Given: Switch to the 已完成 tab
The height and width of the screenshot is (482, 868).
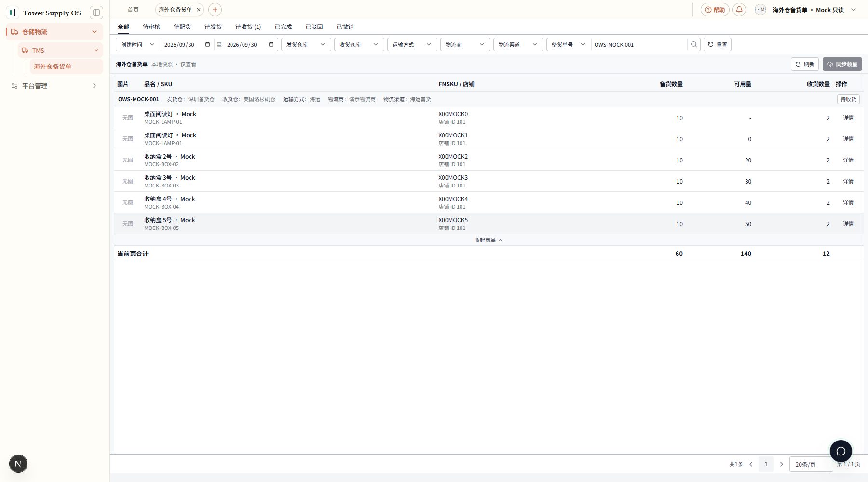Looking at the screenshot, I should [x=284, y=27].
